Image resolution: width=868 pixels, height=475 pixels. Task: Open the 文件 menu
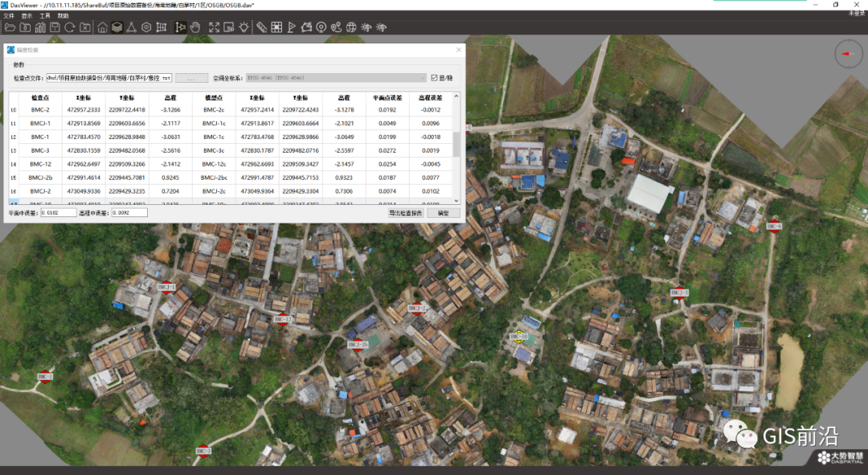pyautogui.click(x=9, y=16)
